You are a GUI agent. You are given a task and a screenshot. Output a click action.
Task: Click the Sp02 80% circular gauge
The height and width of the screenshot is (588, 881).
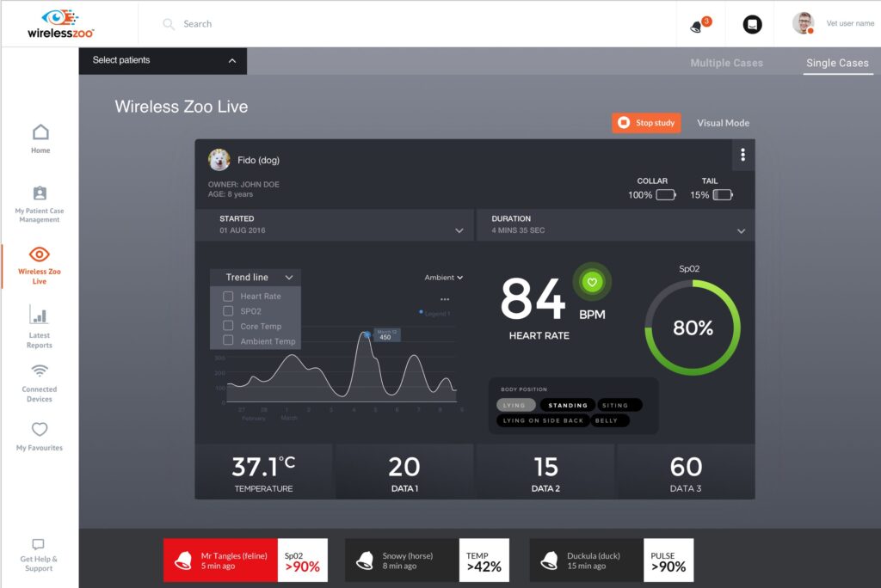[693, 328]
